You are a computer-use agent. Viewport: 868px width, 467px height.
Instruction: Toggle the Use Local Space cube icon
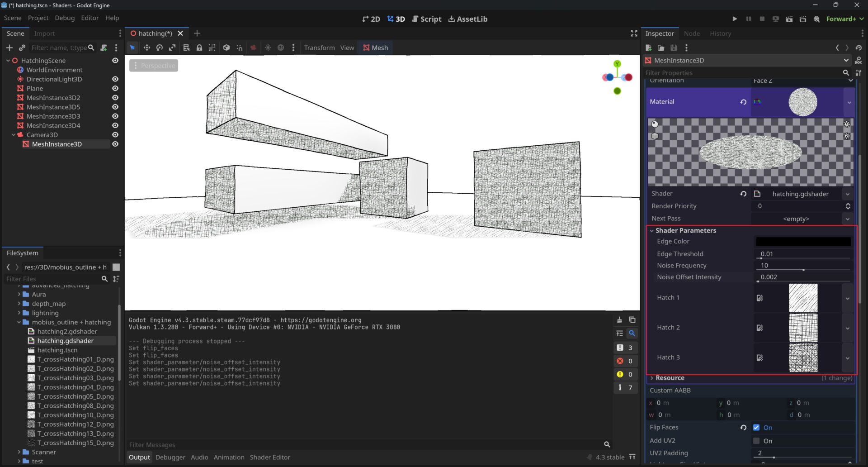point(226,48)
